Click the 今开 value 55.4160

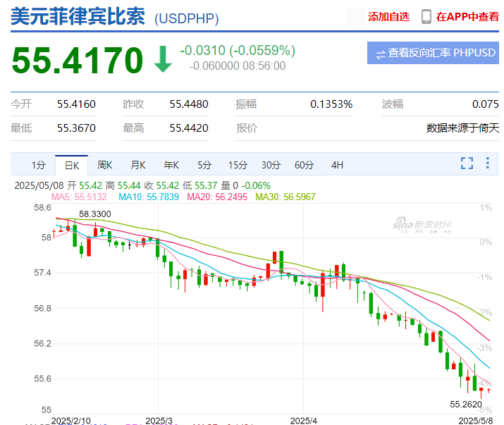(76, 104)
